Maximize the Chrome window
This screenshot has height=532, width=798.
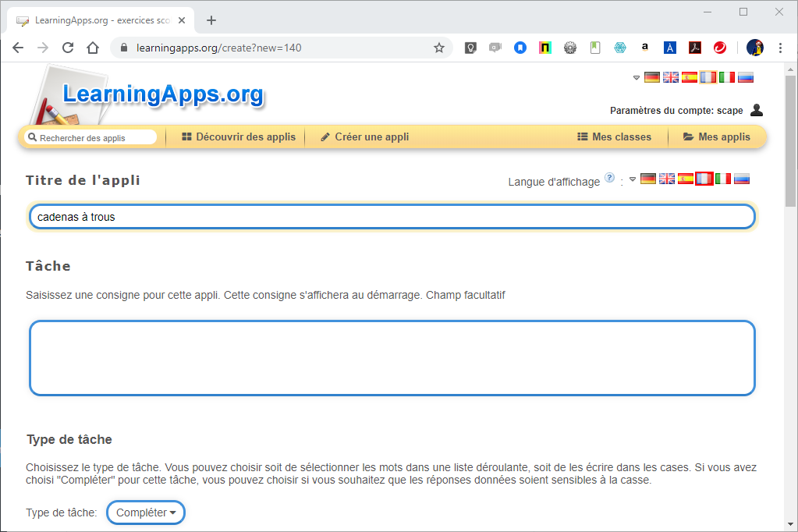tap(743, 12)
